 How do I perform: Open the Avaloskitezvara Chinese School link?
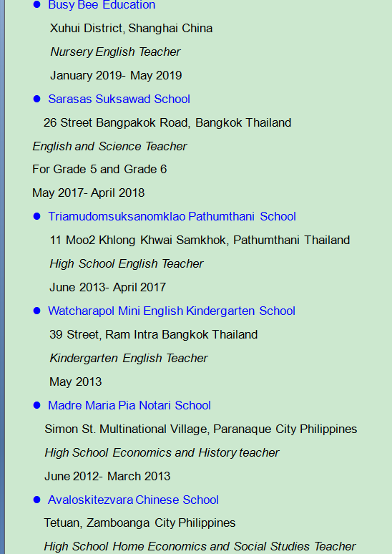133,500
